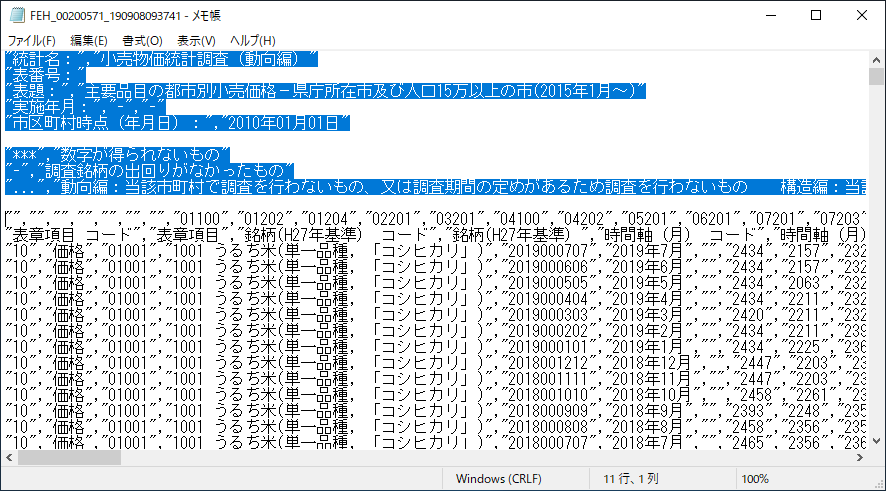This screenshot has height=491, width=886.
Task: Click the 100% zoom level indicator
Action: coord(756,479)
